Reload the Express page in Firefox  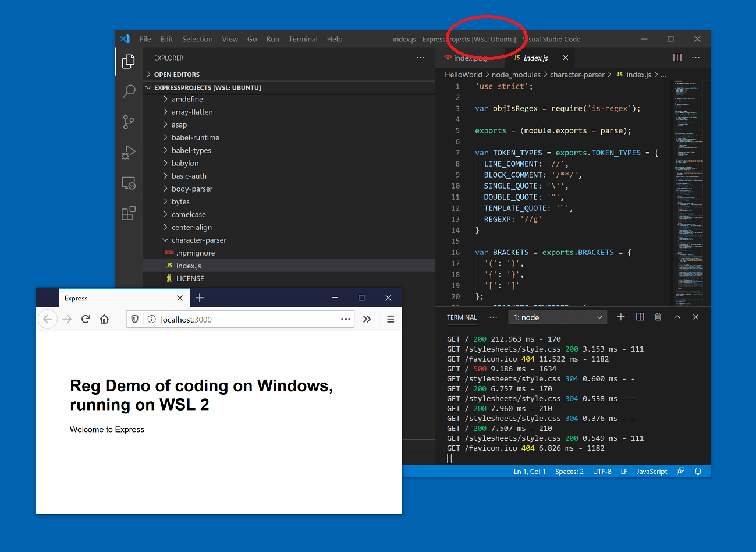point(85,319)
